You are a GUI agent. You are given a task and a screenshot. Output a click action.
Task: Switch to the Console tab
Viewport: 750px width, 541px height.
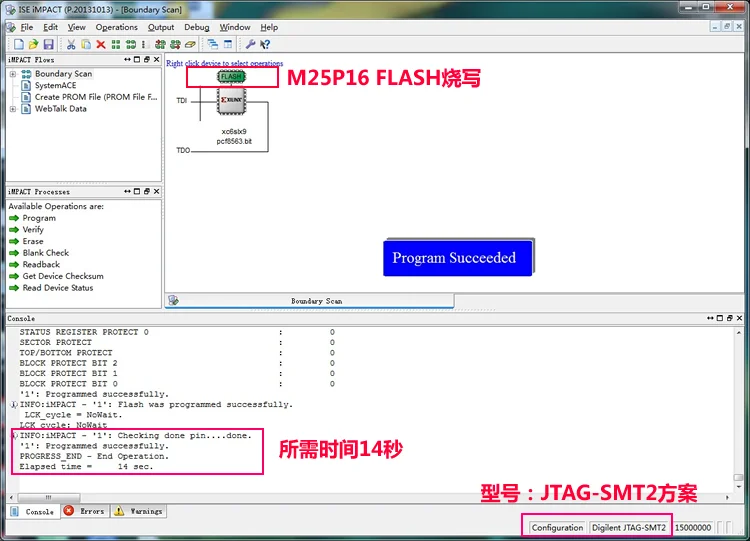click(x=33, y=511)
